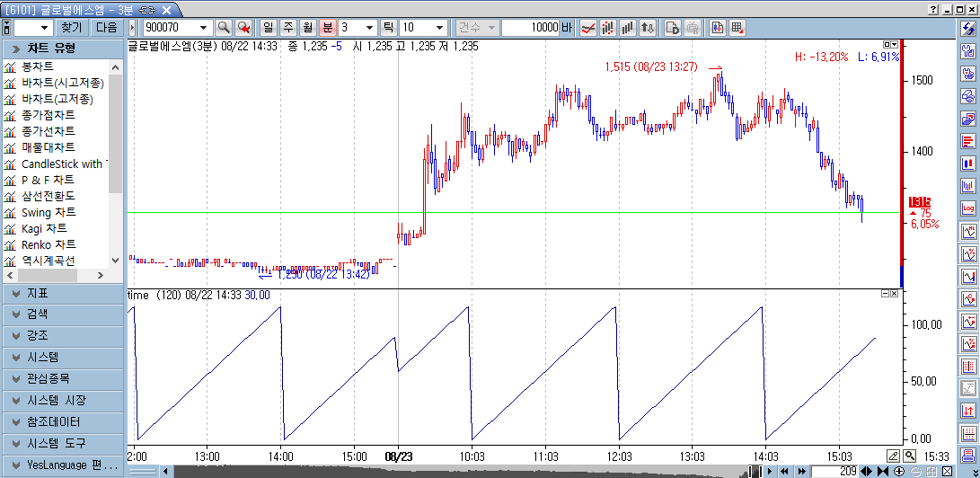Viewport: 980px width, 478px height.
Task: Open the stock code 900070 dropdown
Action: pos(204,28)
